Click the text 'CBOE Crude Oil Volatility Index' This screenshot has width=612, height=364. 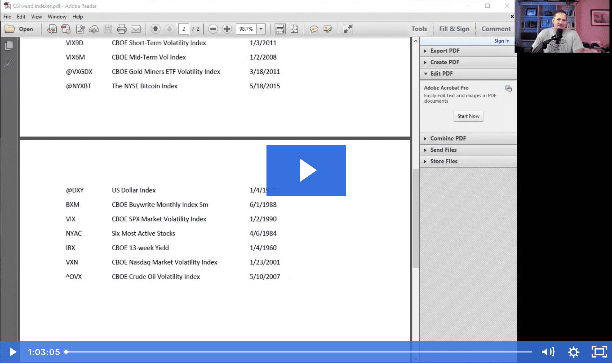[156, 277]
